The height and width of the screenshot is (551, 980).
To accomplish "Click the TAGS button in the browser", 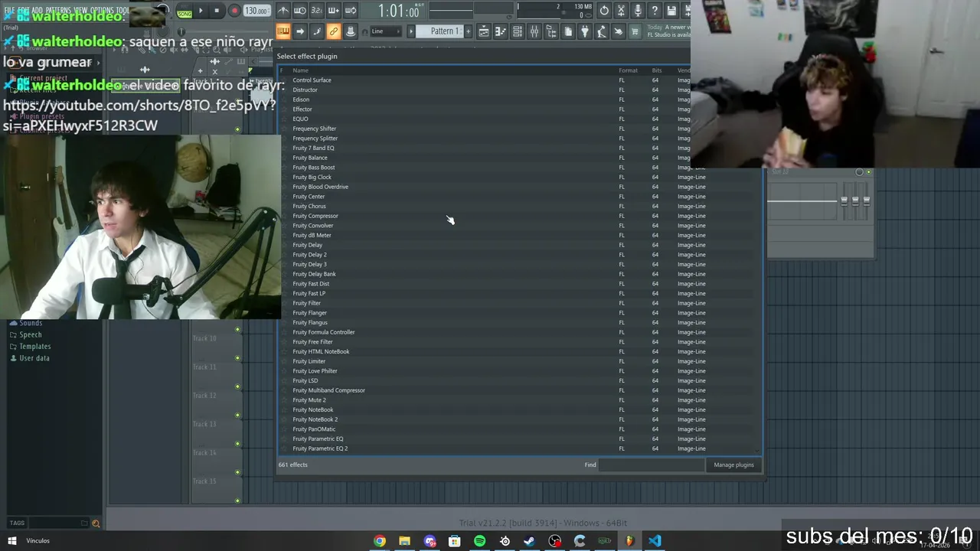I will point(18,523).
